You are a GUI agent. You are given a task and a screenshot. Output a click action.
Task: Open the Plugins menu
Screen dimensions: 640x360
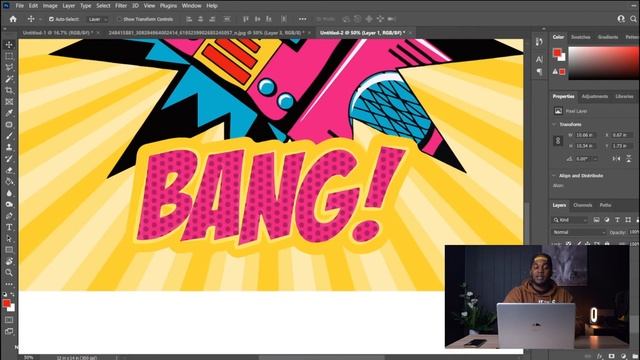[168, 6]
